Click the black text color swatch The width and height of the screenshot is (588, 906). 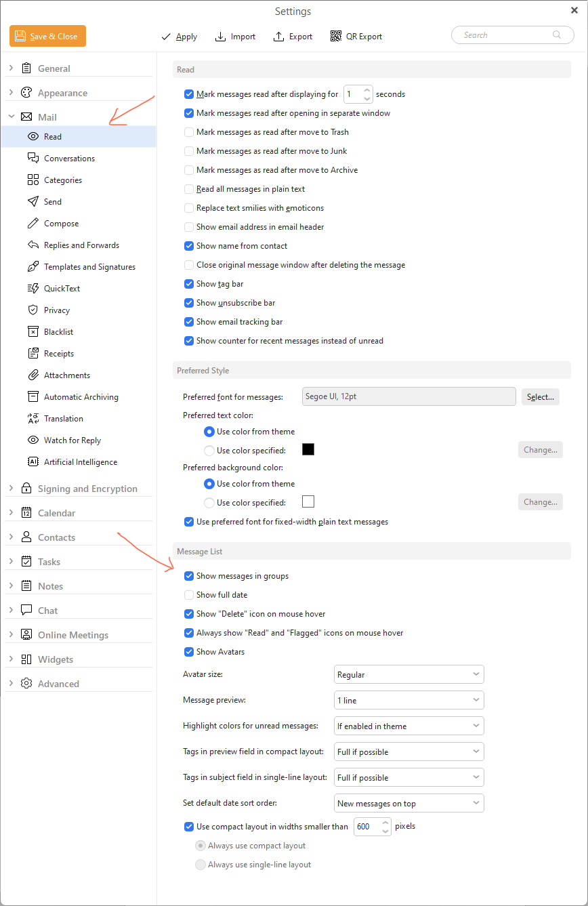[x=308, y=450]
